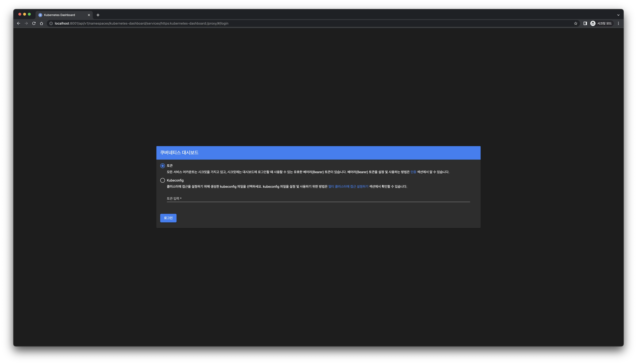View site information icon beside localhost URL
Image resolution: width=637 pixels, height=364 pixels.
click(51, 23)
